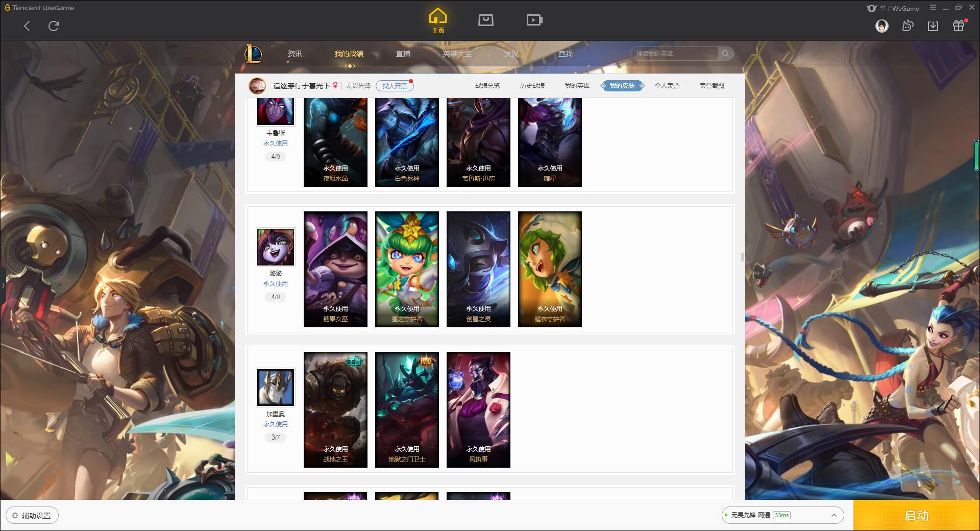
Task: Open the 历史战绩 tab
Action: (x=532, y=86)
